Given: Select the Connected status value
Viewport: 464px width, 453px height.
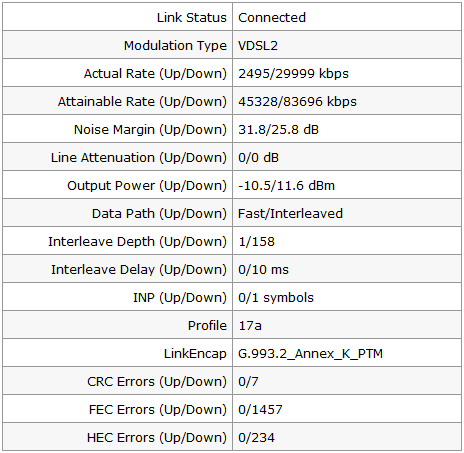Looking at the screenshot, I should pyautogui.click(x=272, y=18).
